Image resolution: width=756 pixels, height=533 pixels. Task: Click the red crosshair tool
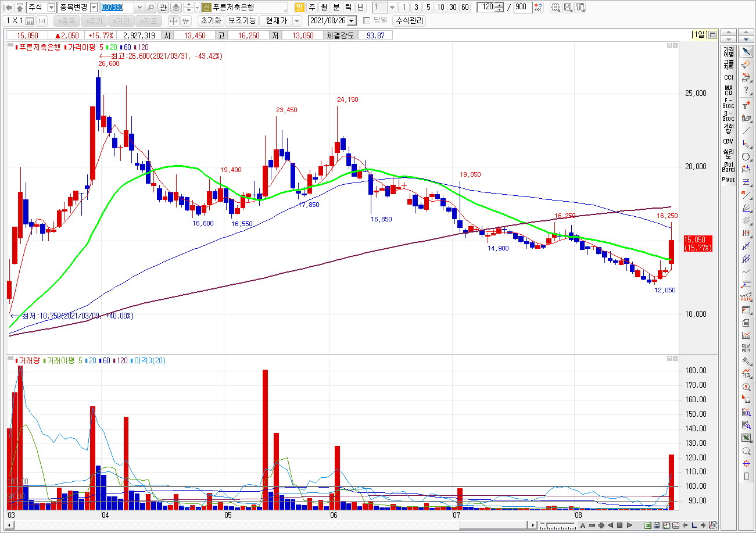point(747,463)
